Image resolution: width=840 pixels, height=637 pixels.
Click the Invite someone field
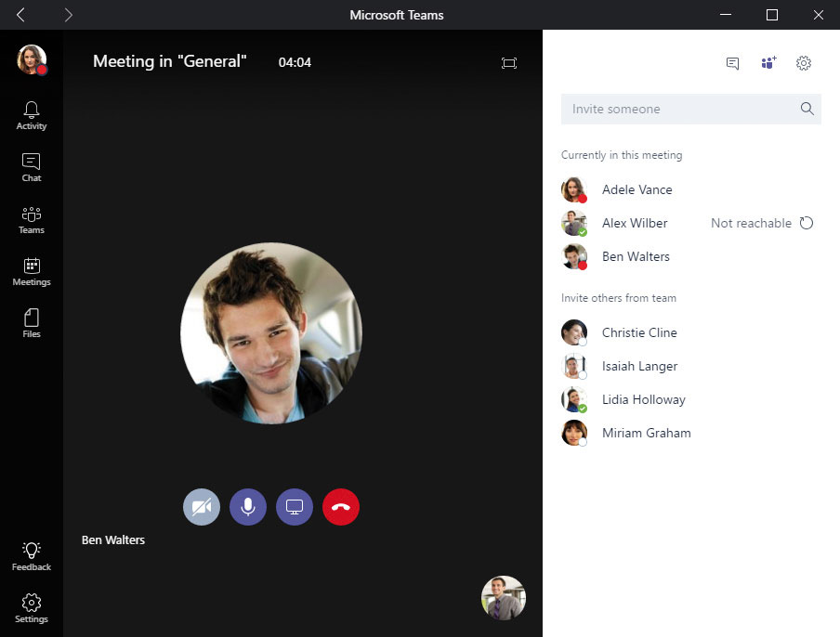691,110
